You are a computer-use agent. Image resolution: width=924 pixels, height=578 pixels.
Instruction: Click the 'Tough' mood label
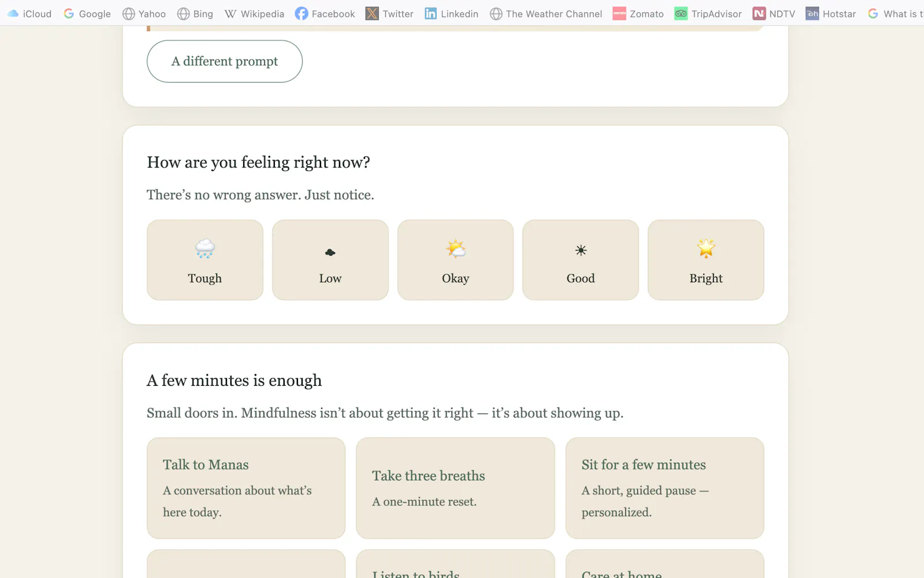pyautogui.click(x=205, y=278)
